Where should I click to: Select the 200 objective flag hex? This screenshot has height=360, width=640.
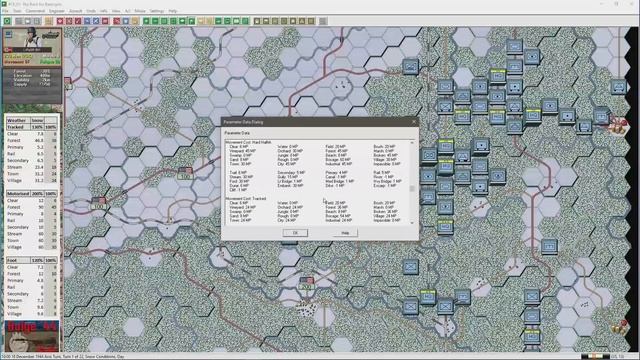pos(306,284)
